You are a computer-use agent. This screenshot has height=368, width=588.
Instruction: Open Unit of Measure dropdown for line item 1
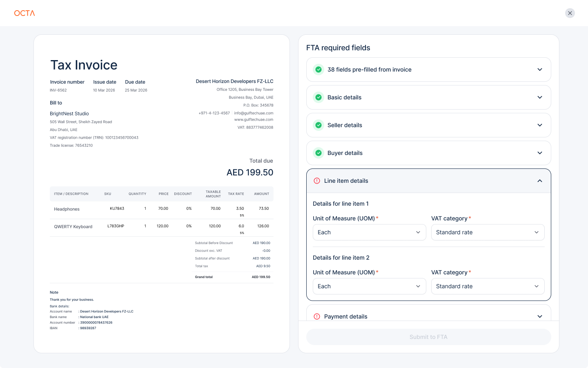click(370, 232)
